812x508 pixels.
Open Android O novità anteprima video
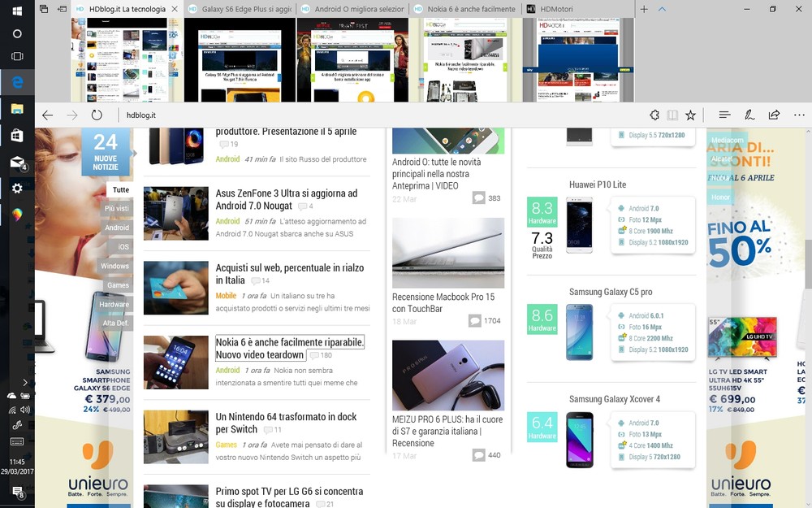click(437, 174)
